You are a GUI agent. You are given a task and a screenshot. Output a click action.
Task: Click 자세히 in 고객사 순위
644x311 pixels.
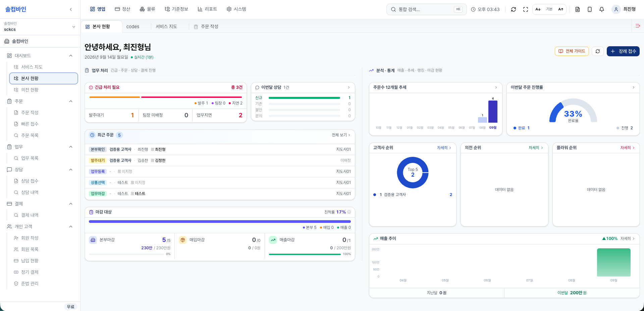[444, 148]
